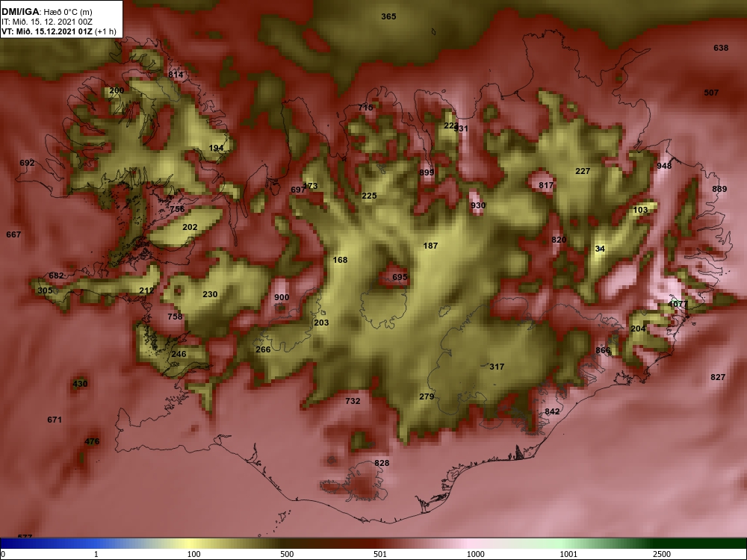Viewport: 747px width, 560px height.
Task: Click the map value 202
Action: [x=190, y=227]
